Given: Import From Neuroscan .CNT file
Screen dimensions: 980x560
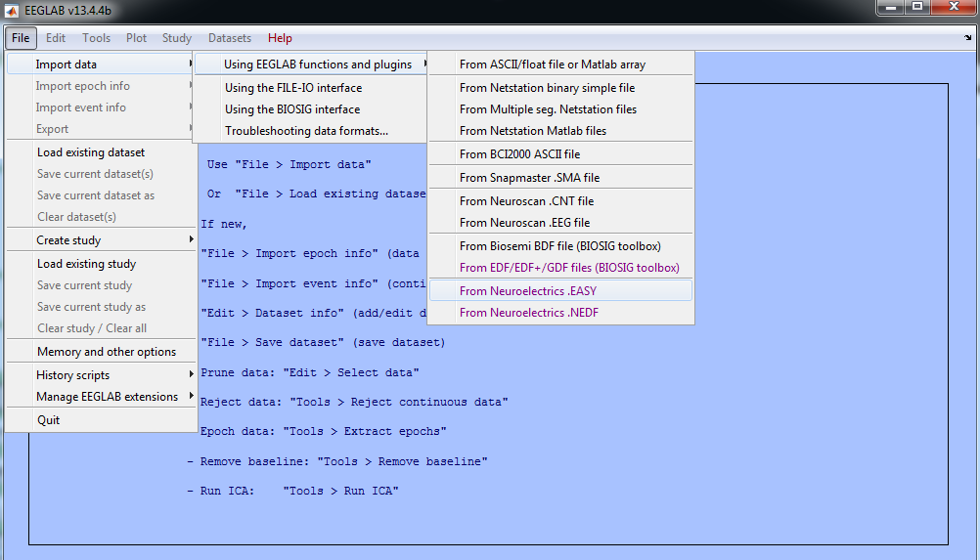Looking at the screenshot, I should click(560, 201).
